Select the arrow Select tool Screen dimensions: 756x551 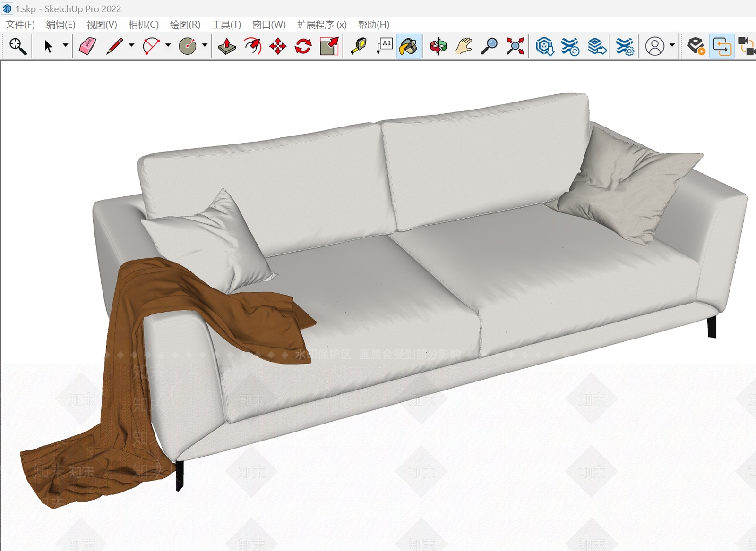pos(48,46)
